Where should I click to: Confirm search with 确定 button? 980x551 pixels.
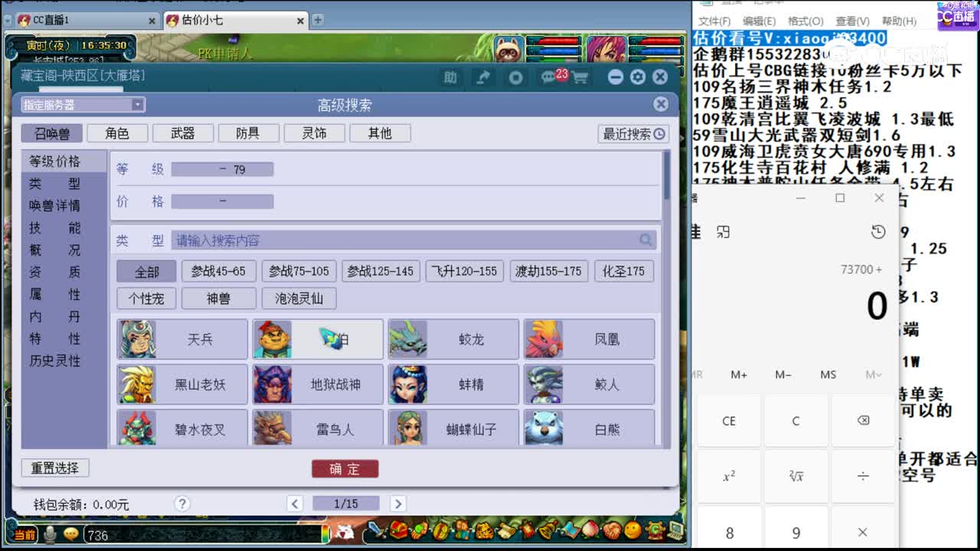345,468
